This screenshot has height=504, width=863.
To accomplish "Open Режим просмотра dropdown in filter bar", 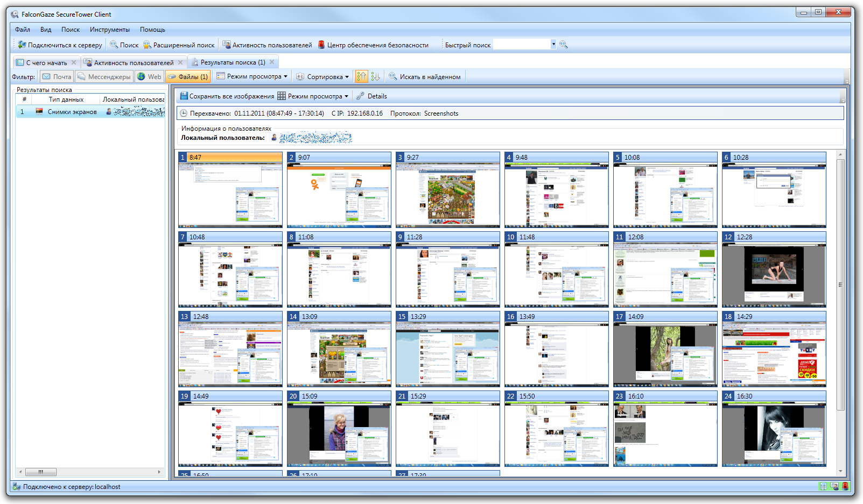I will click(x=252, y=76).
